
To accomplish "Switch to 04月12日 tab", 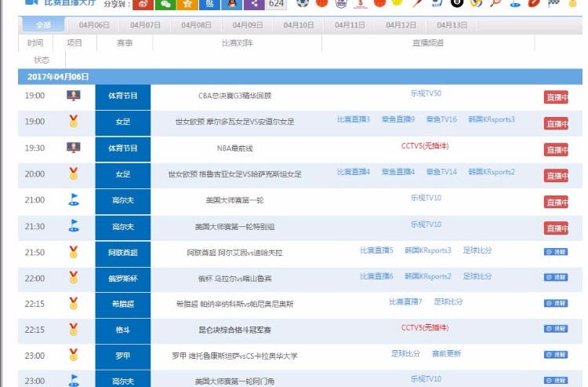I will [401, 25].
